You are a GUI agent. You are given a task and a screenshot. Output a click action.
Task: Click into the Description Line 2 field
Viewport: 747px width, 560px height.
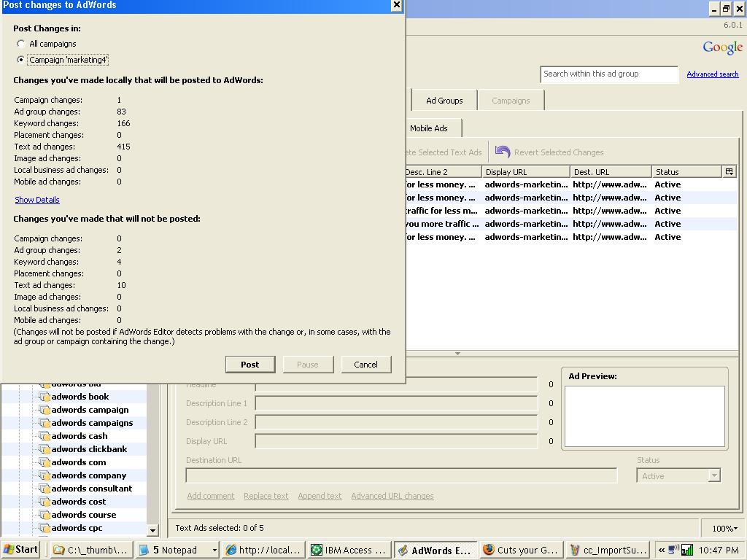pos(396,422)
